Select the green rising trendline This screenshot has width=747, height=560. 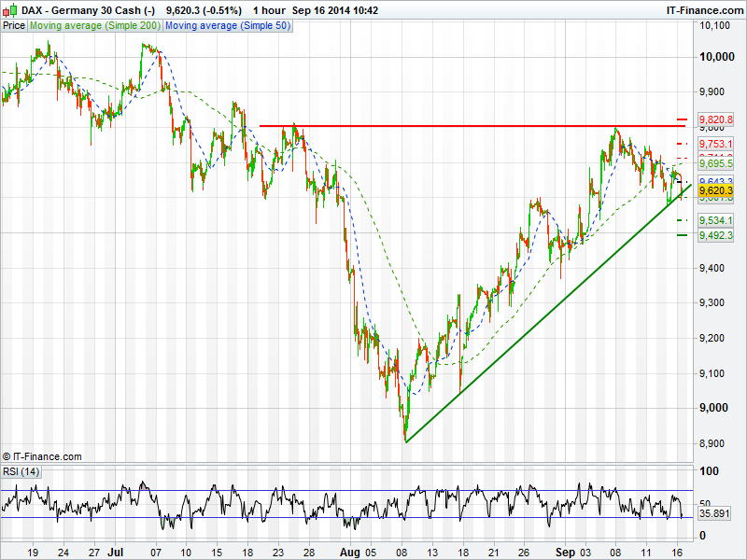click(x=548, y=314)
